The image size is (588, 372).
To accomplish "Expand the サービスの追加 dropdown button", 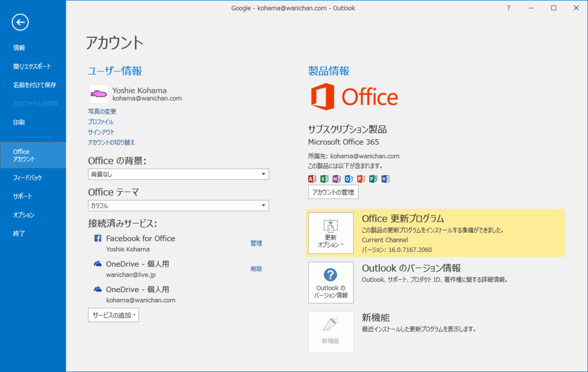I will pyautogui.click(x=114, y=315).
